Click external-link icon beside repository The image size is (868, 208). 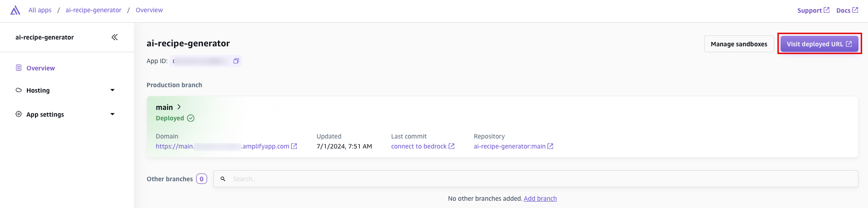550,146
